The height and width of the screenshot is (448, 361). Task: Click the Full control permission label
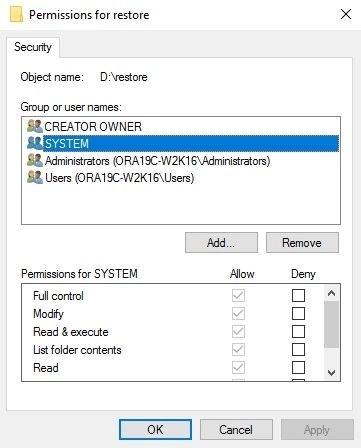[58, 296]
